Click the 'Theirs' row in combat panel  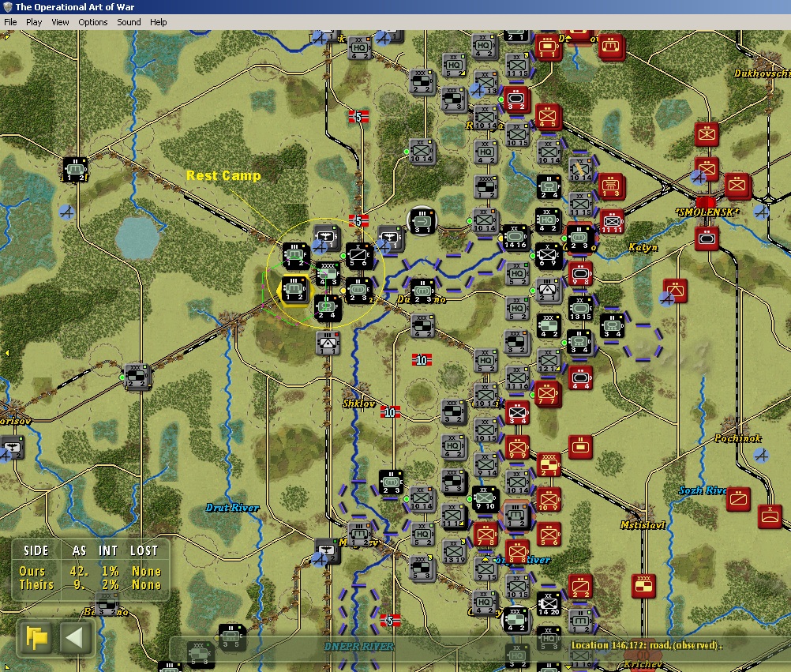coord(90,584)
